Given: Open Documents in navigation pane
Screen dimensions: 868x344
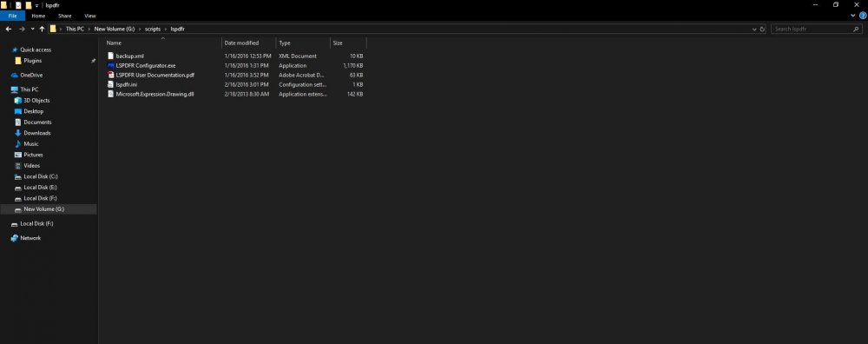Looking at the screenshot, I should pos(37,122).
